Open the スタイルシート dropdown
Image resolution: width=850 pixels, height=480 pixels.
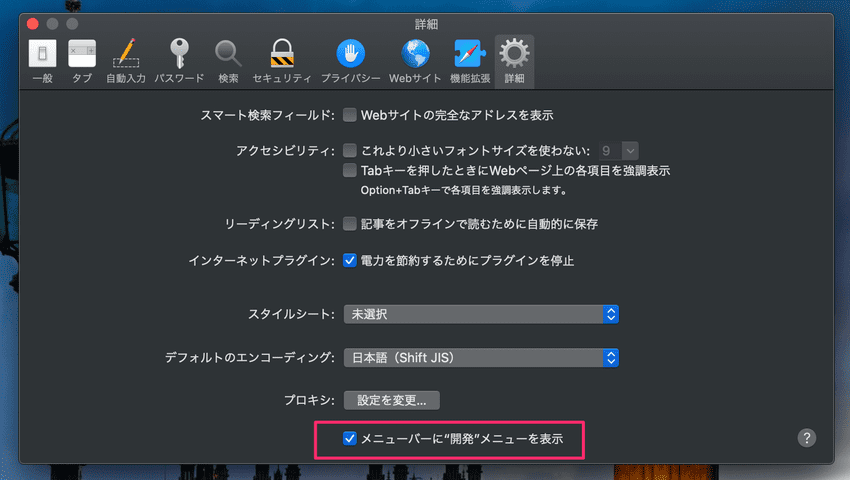coord(481,314)
